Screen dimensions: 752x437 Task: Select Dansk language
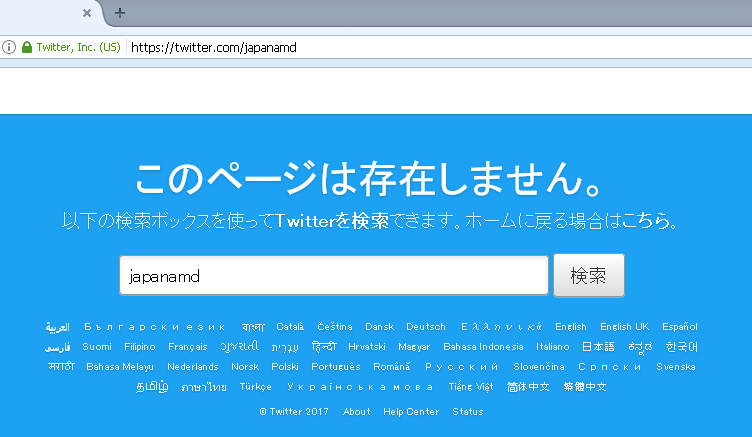379,327
